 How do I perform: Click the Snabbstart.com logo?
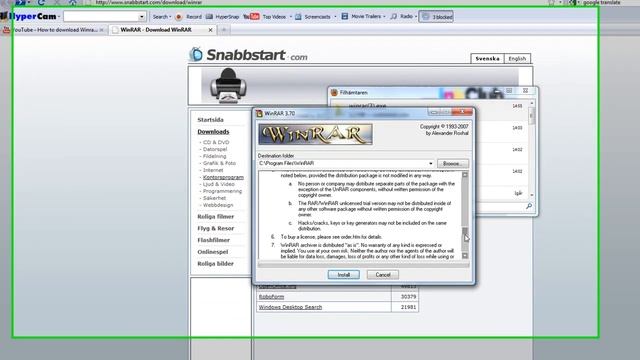pyautogui.click(x=248, y=55)
